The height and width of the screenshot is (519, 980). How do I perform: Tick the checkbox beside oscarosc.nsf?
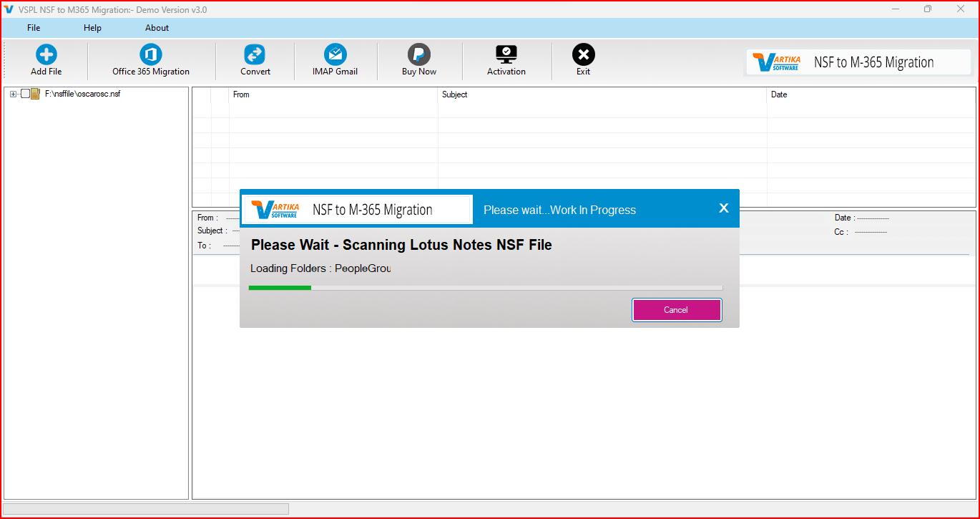25,94
